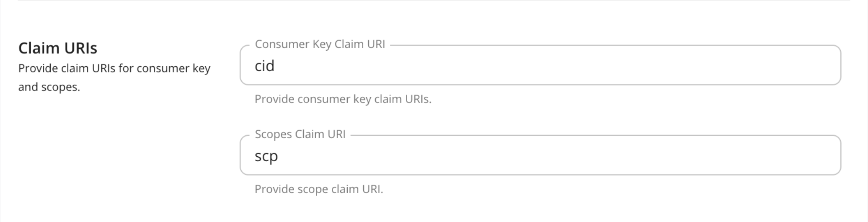
Task: Click the "Scopes Claim URI" floating label
Action: click(x=300, y=134)
